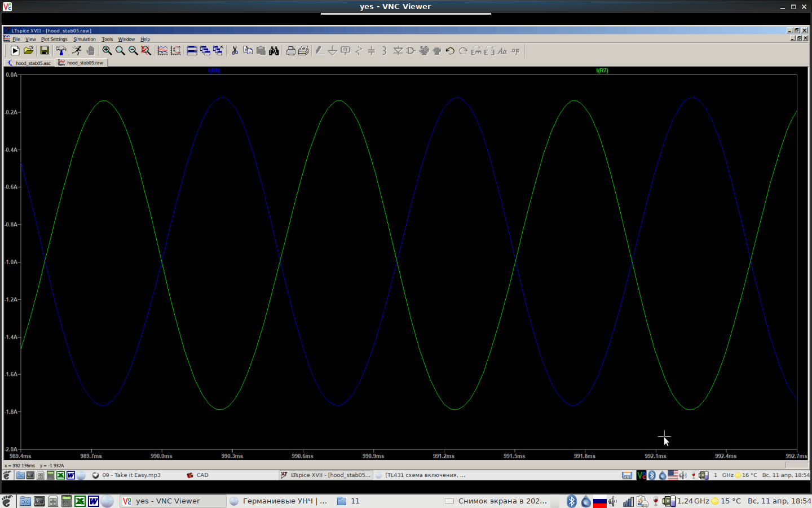Viewport: 812px width, 508px height.
Task: Click the yes - VNC Viewer taskbar button
Action: 168,501
